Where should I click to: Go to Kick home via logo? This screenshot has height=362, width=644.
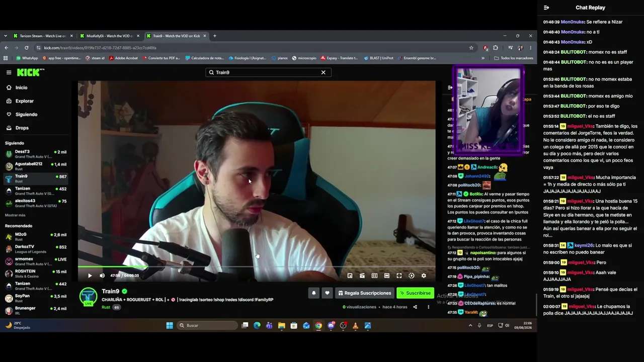coord(31,72)
